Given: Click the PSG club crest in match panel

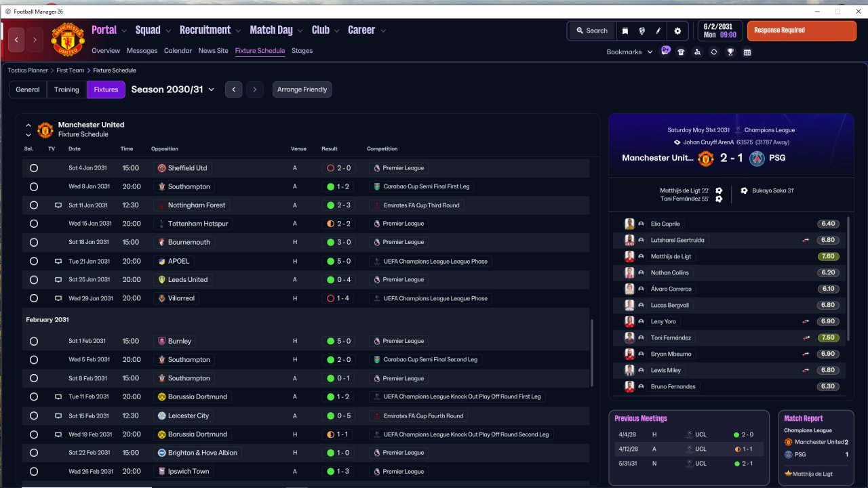Looking at the screenshot, I should point(757,159).
